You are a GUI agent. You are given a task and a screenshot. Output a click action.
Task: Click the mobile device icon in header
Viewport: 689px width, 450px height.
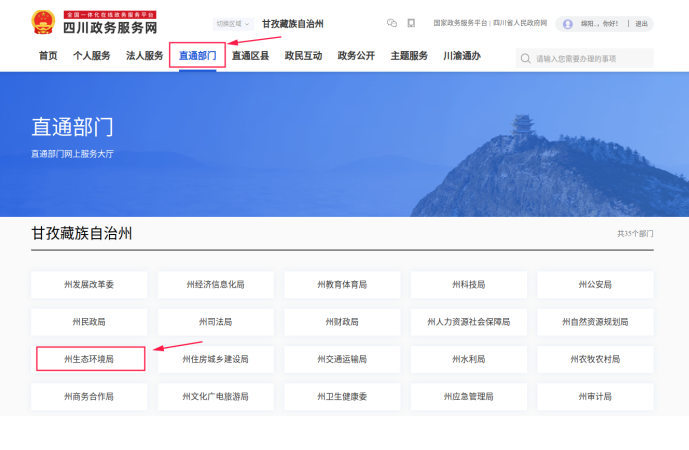[411, 23]
